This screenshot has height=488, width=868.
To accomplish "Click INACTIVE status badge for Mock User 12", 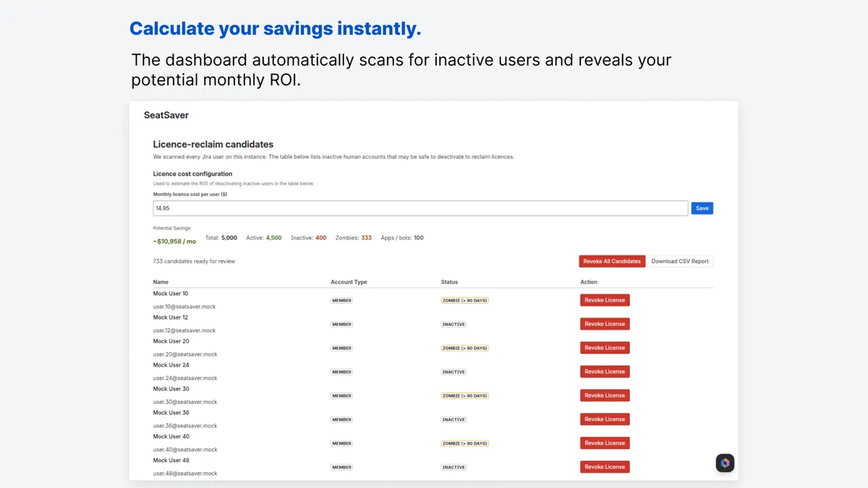I will pos(454,324).
